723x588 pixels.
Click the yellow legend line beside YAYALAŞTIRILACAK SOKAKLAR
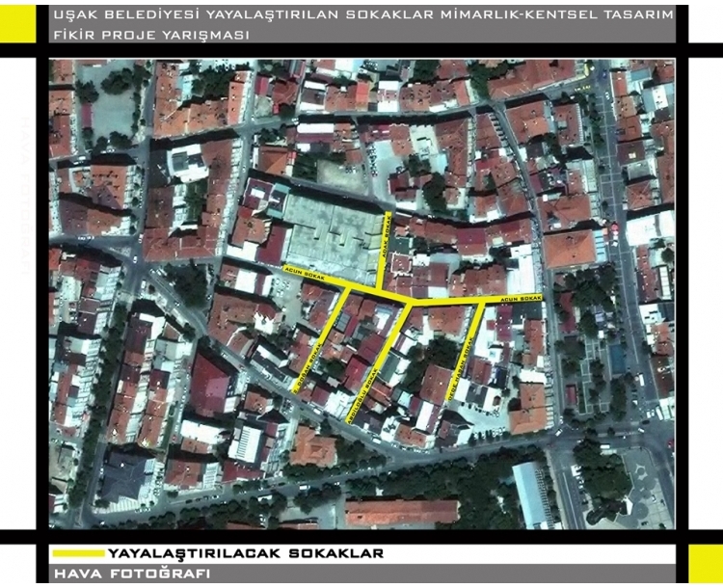coord(78,554)
